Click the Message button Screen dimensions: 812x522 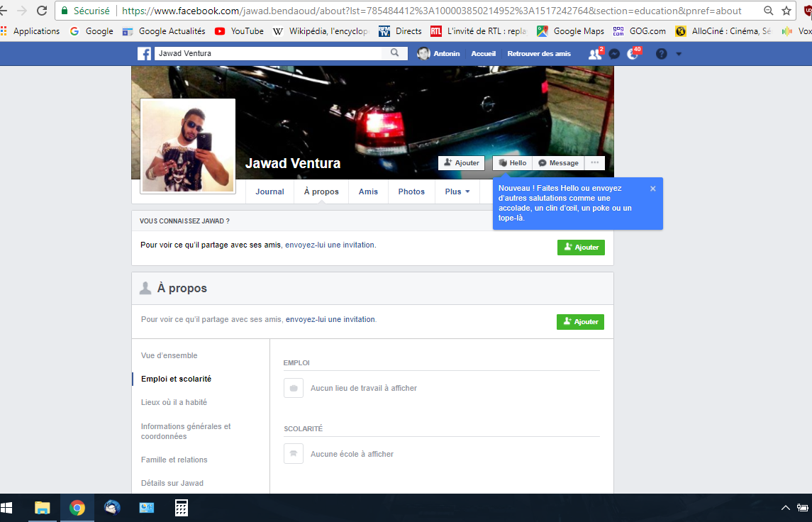coord(558,162)
